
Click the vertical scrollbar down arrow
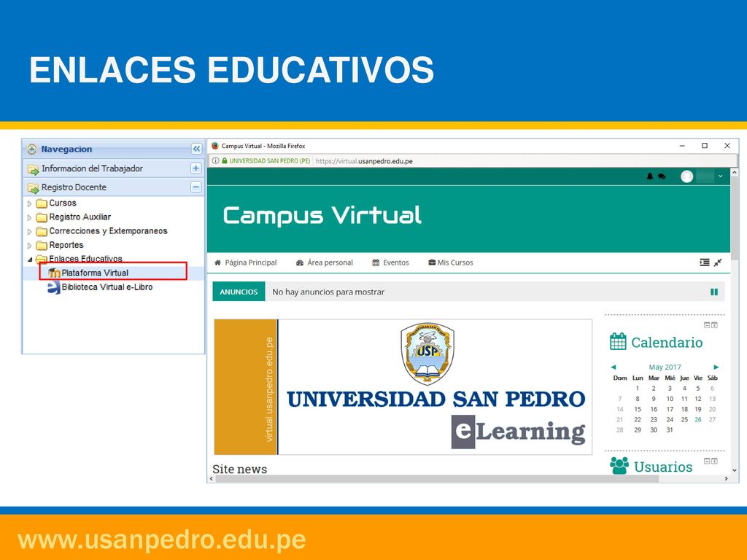click(x=734, y=470)
